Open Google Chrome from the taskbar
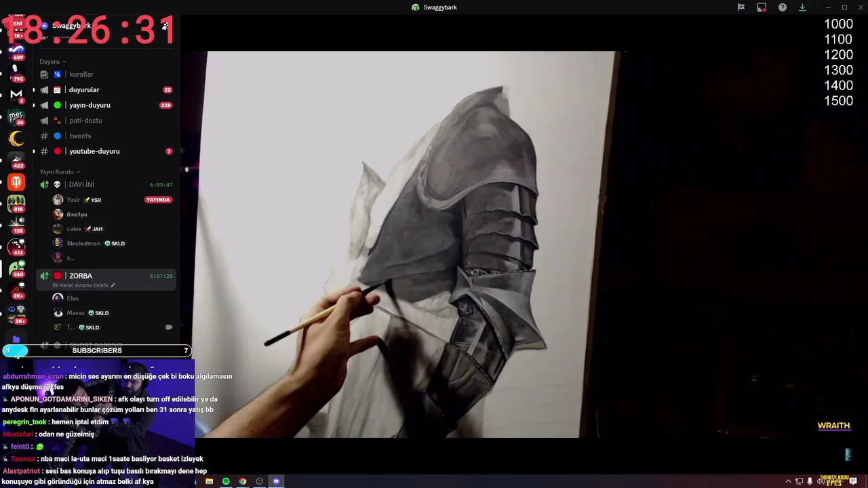The image size is (868, 488). click(243, 481)
